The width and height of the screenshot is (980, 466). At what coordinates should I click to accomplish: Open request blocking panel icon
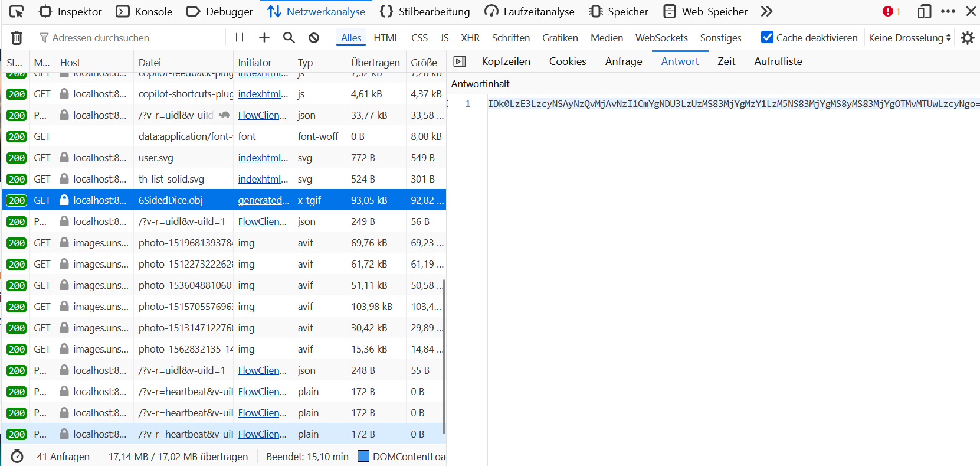pyautogui.click(x=314, y=38)
